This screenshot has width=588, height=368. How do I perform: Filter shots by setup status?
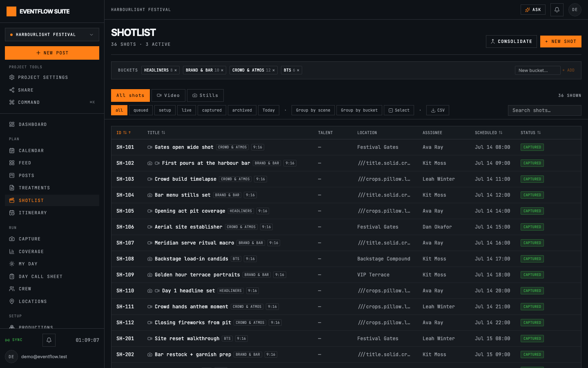coord(165,110)
